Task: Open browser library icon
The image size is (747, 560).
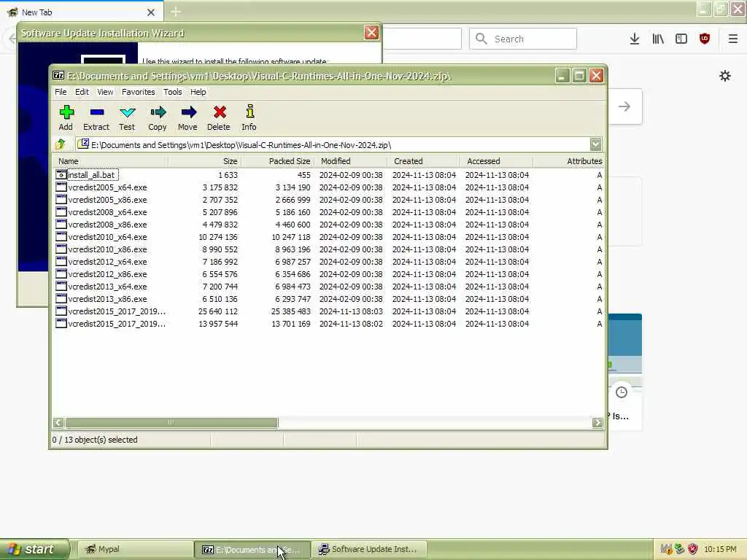Action: [x=658, y=39]
